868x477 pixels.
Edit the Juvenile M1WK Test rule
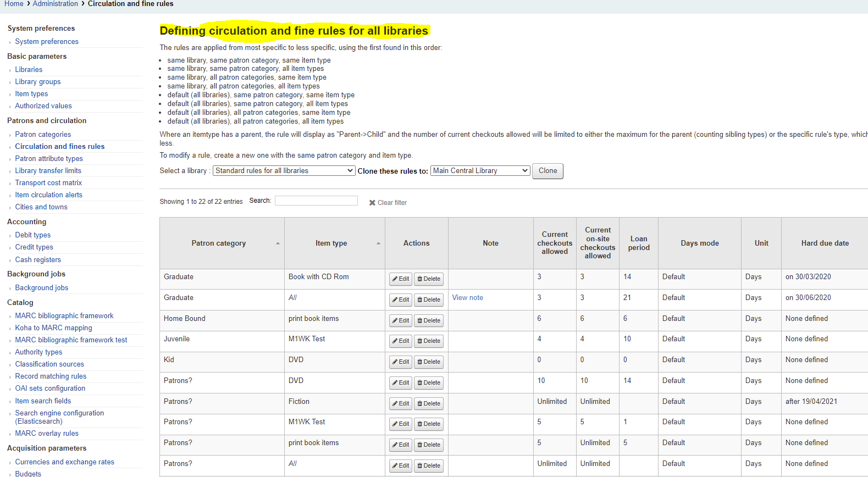401,341
